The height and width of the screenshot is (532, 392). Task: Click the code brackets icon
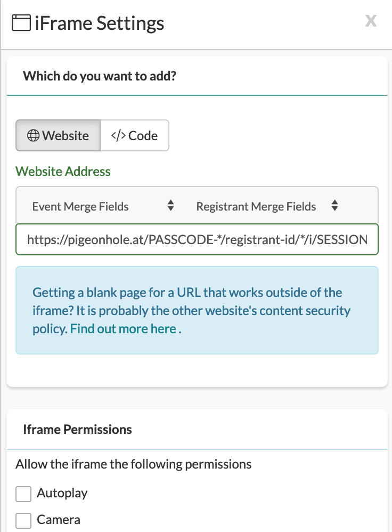(118, 136)
